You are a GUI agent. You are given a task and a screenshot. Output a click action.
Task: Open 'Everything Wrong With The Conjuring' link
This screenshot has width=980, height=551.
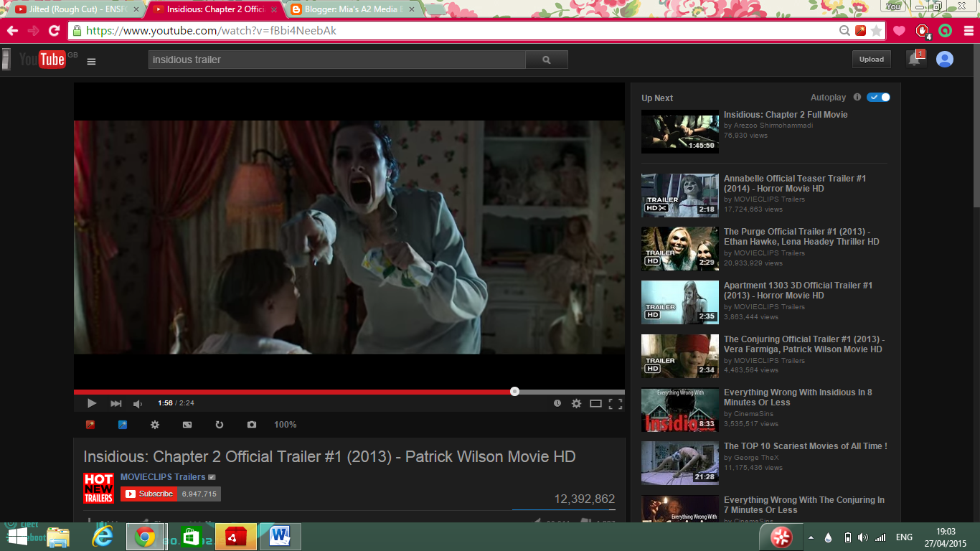point(804,505)
